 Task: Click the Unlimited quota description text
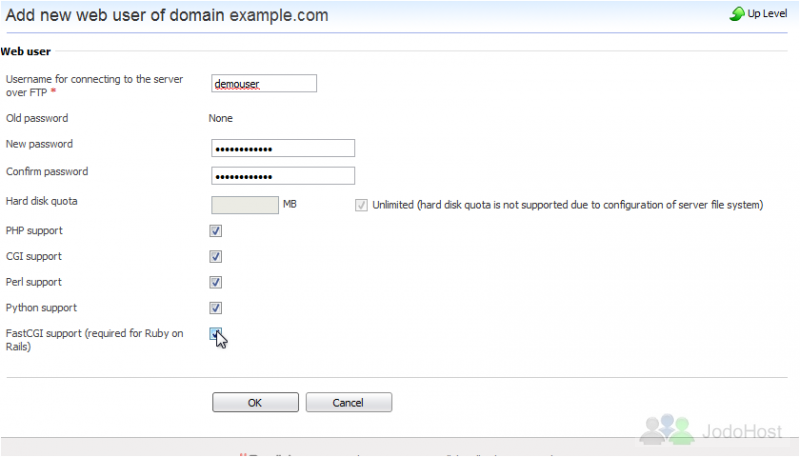(567, 205)
